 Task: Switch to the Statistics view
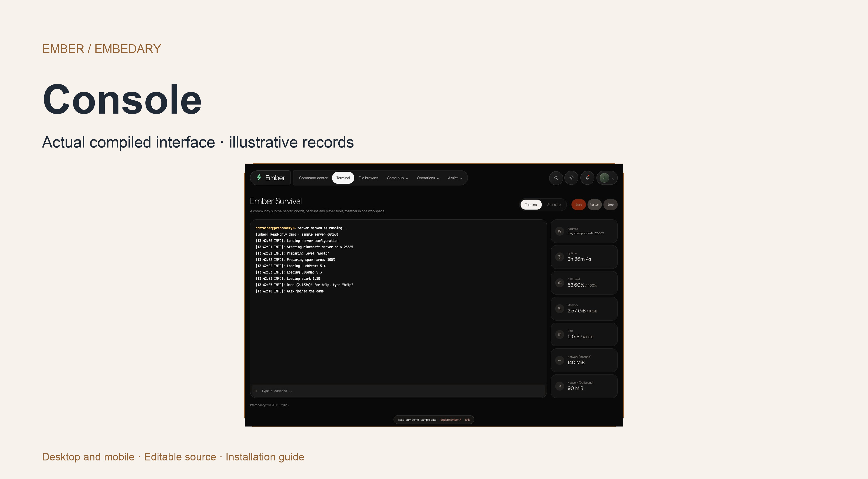click(554, 205)
